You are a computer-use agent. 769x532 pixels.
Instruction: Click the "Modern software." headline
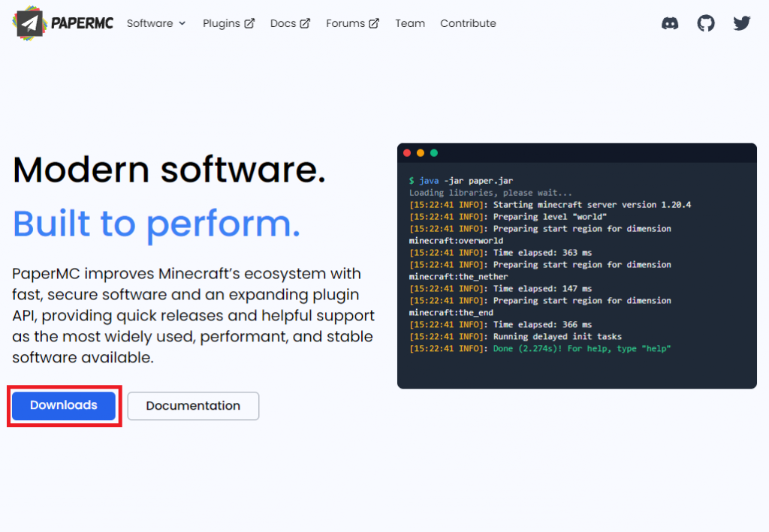point(169,169)
